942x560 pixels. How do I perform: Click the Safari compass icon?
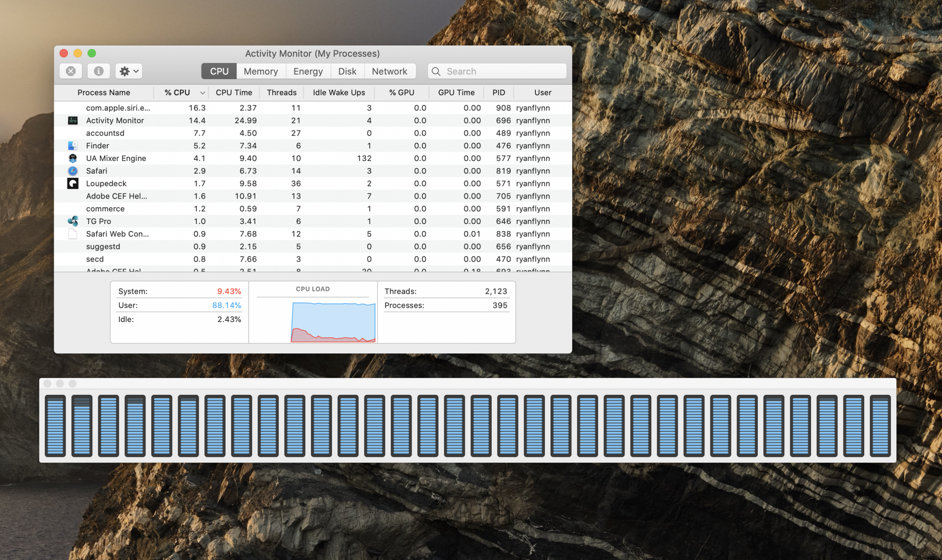coord(73,171)
